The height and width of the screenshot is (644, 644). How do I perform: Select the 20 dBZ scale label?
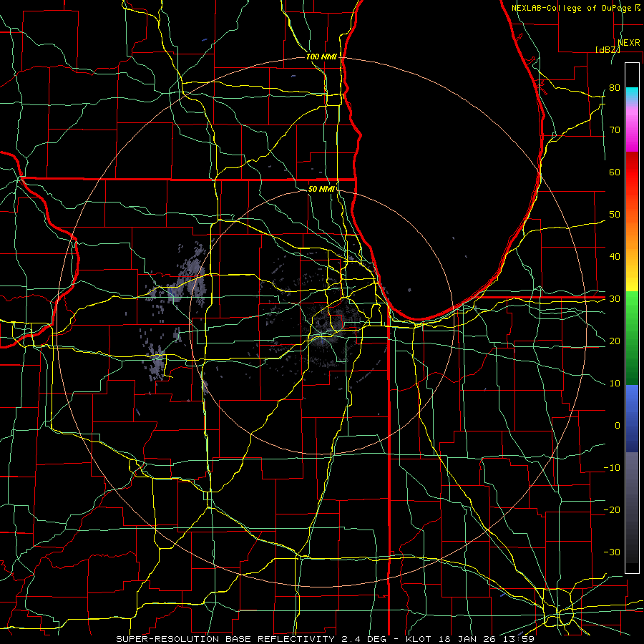(615, 341)
